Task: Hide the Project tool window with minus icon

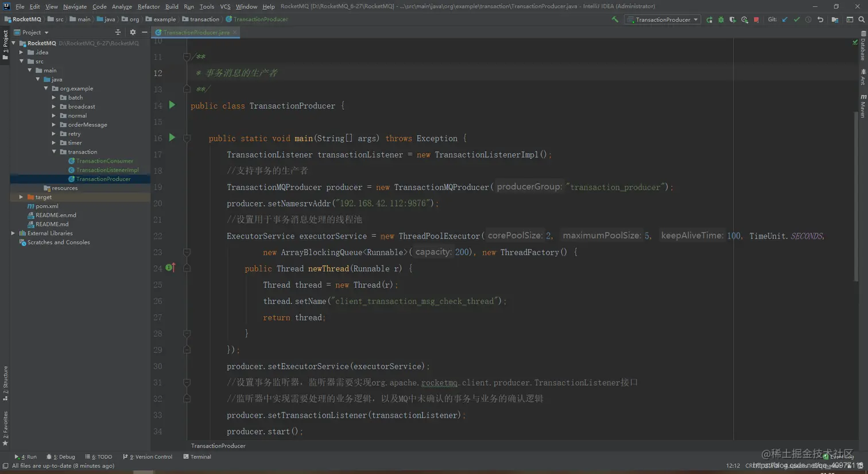Action: [145, 32]
